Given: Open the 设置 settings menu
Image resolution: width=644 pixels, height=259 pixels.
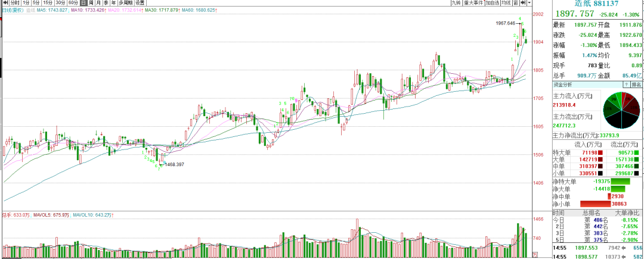Looking at the screenshot, I should coord(140,3).
